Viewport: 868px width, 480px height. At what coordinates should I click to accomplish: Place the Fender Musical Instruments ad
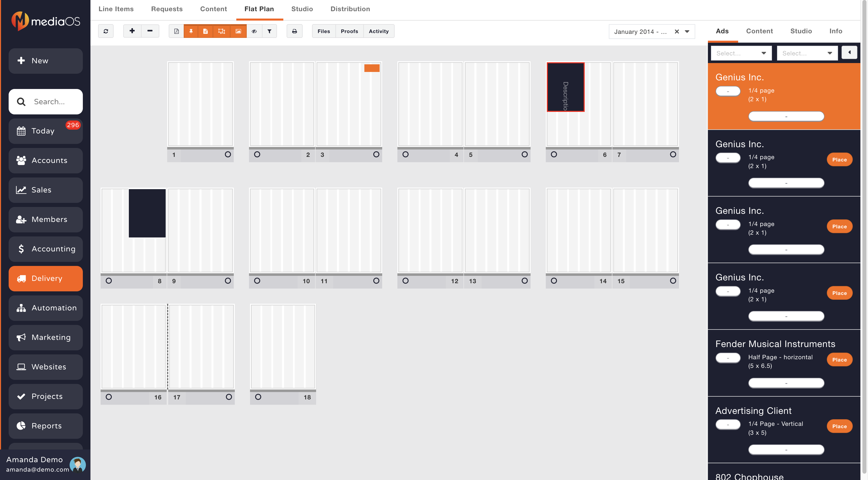click(x=839, y=360)
